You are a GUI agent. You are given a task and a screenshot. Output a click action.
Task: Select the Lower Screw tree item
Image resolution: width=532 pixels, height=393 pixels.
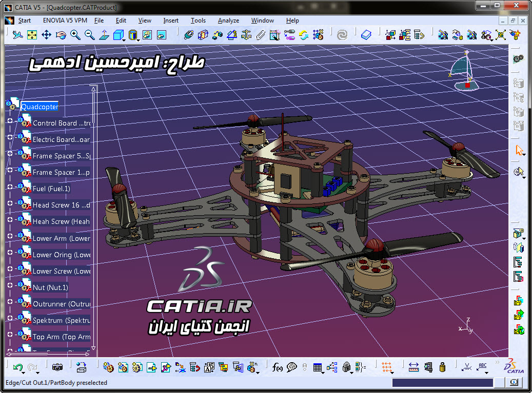pyautogui.click(x=62, y=272)
